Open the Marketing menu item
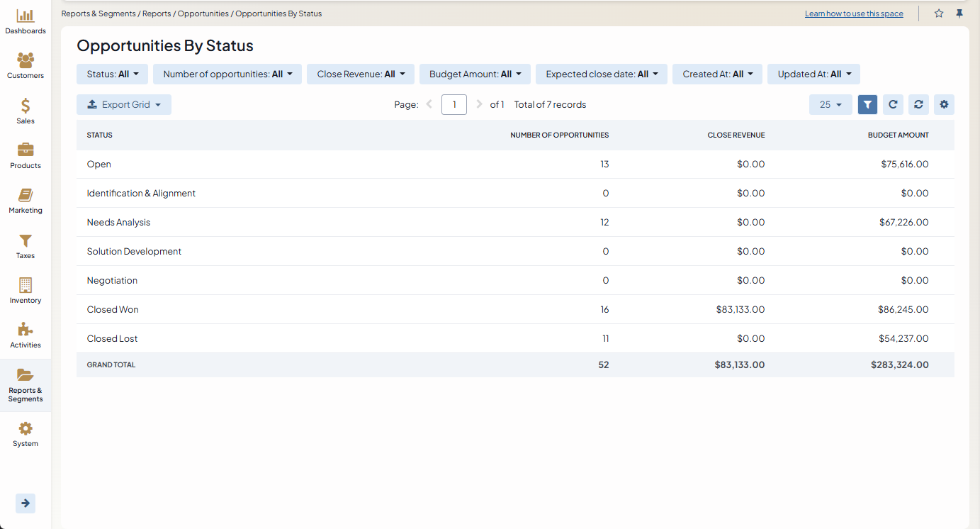This screenshot has height=529, width=980. coord(26,201)
